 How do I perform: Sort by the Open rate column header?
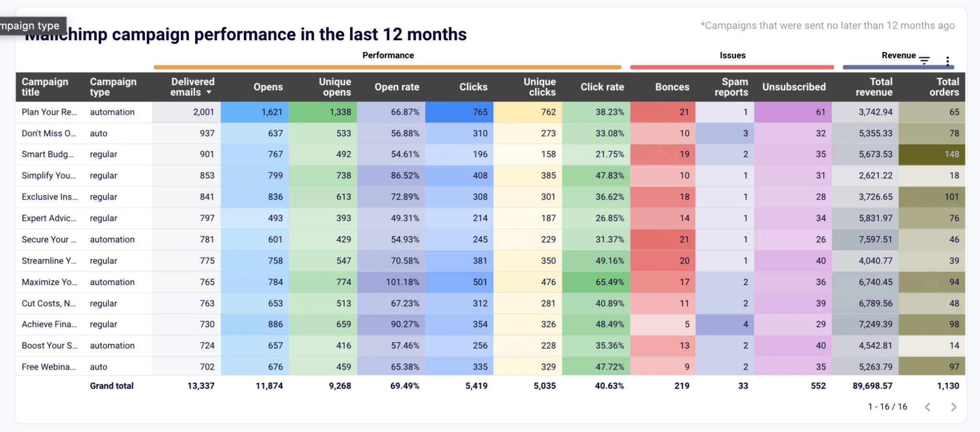397,87
